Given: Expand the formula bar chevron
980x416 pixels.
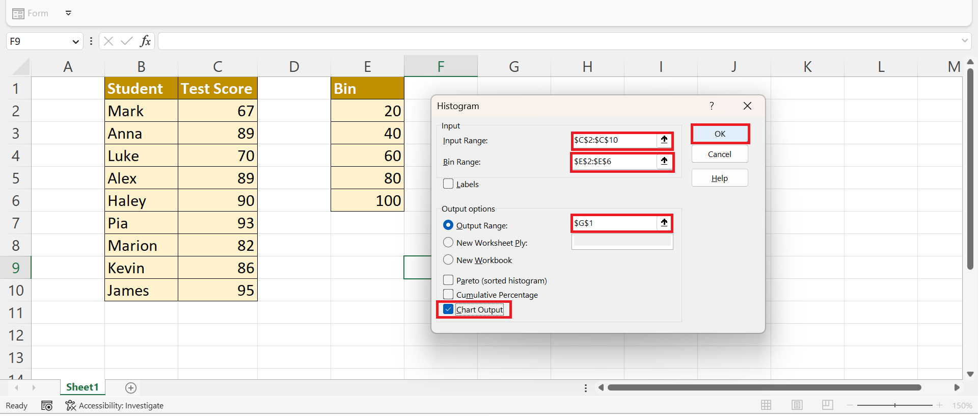Looking at the screenshot, I should 964,41.
